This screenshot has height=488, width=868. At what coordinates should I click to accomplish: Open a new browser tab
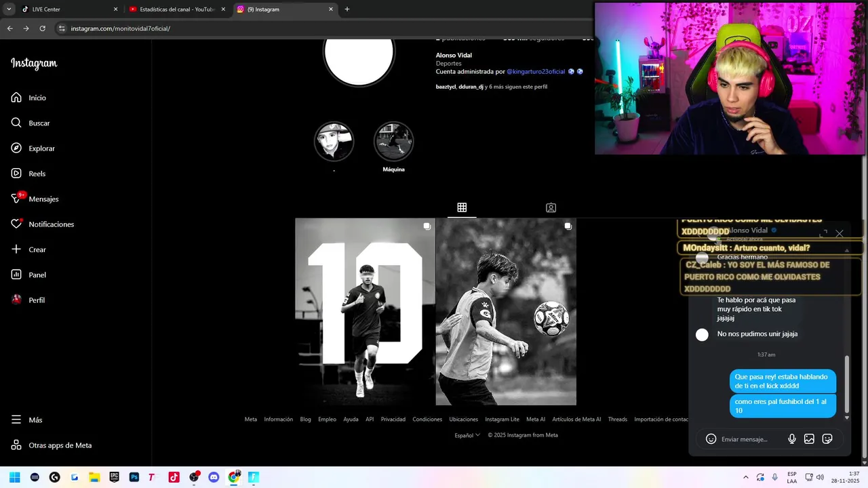347,9
